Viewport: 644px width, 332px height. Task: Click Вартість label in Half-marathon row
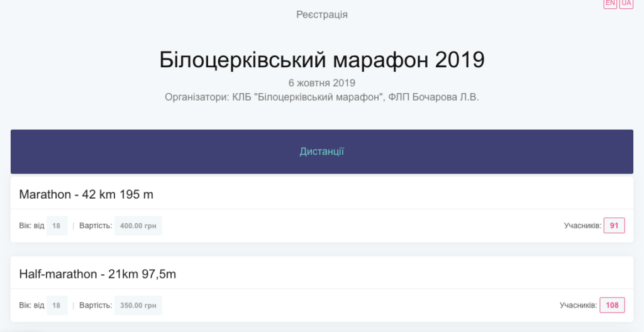[96, 306]
